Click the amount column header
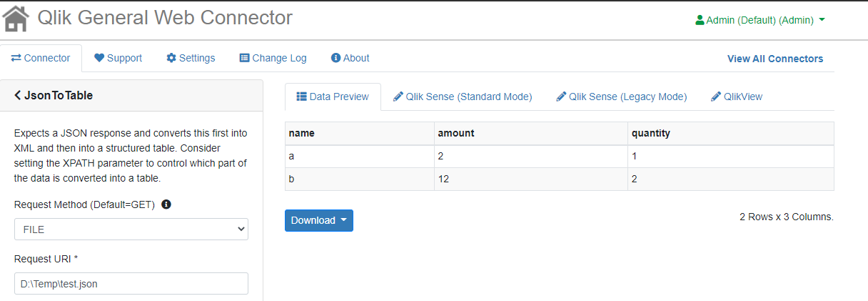Image resolution: width=868 pixels, height=301 pixels. 456,133
